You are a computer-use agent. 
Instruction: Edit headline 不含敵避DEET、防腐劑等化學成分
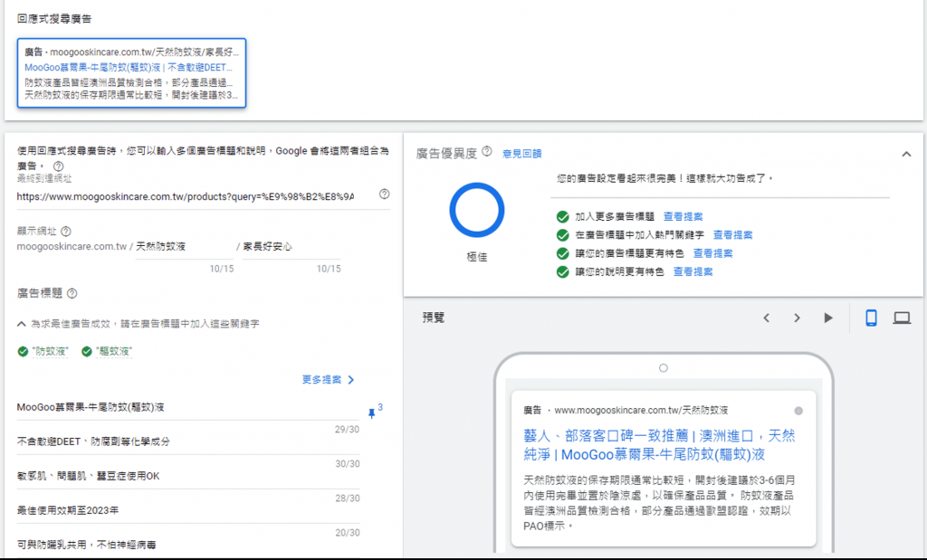pyautogui.click(x=188, y=441)
